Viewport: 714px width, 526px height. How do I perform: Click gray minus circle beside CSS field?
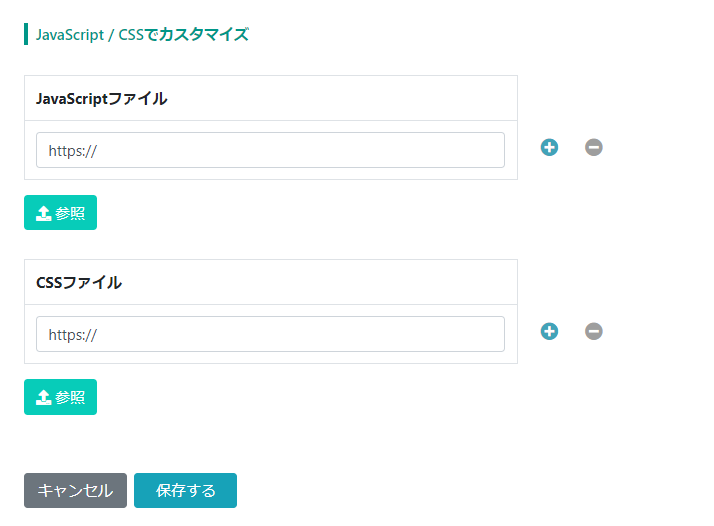(593, 331)
